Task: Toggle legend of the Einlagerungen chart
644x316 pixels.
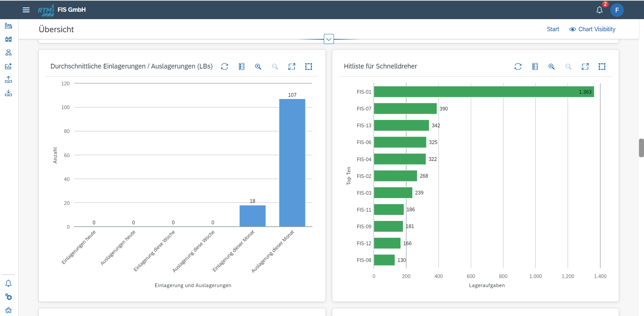Action: [x=241, y=66]
